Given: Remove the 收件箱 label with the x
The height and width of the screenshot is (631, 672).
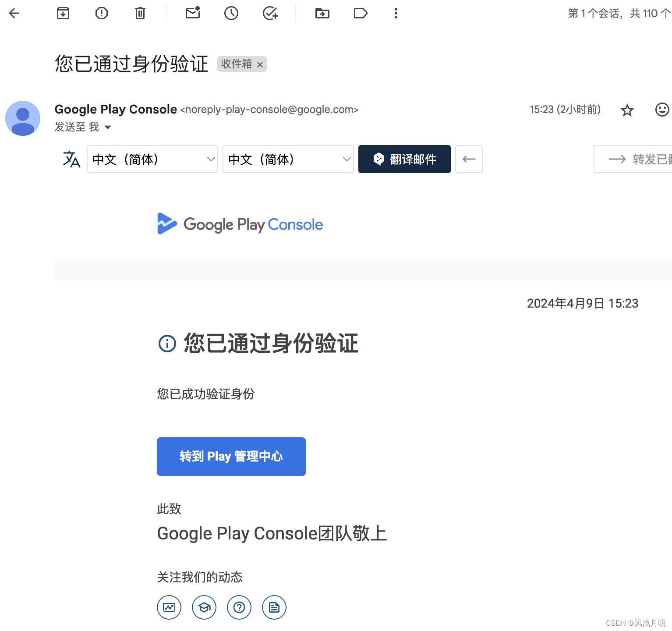Looking at the screenshot, I should [x=260, y=65].
